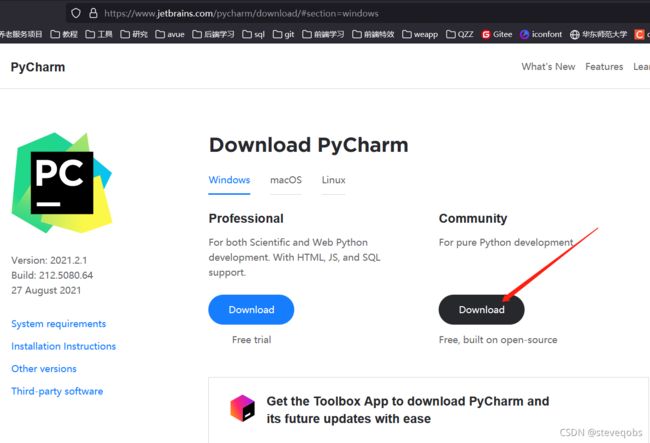Screen dimensions: 650x443
Task: Open the QZZ bookmark folder
Action: tap(459, 34)
